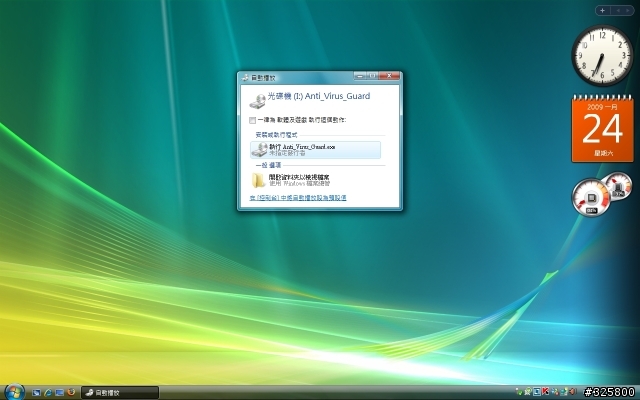Click the blue square tray icon
This screenshot has height=400, width=640.
537,392
